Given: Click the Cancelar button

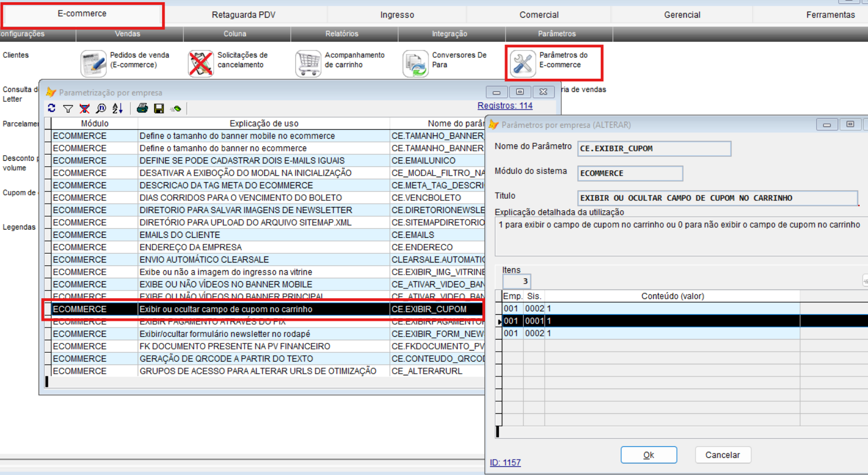Looking at the screenshot, I should click(722, 455).
